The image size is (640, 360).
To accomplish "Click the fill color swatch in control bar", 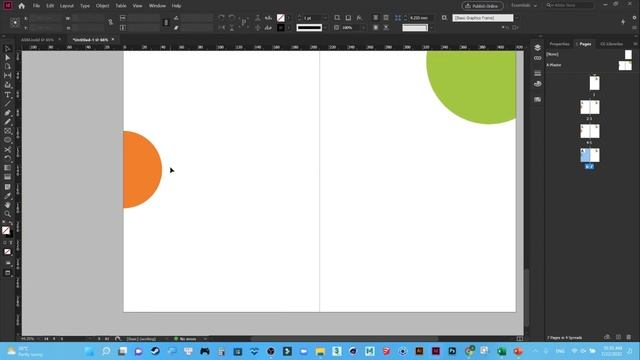I will (281, 18).
